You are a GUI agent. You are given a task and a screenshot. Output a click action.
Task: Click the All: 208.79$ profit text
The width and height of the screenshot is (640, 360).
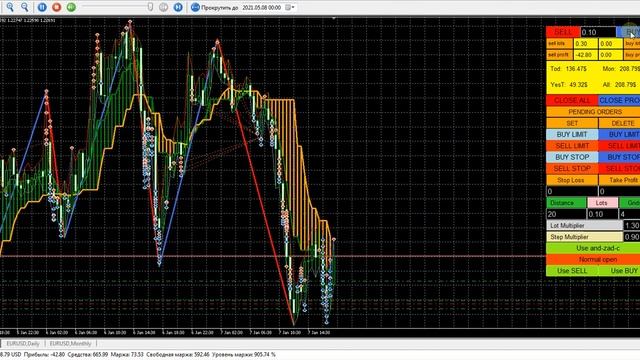pos(619,85)
